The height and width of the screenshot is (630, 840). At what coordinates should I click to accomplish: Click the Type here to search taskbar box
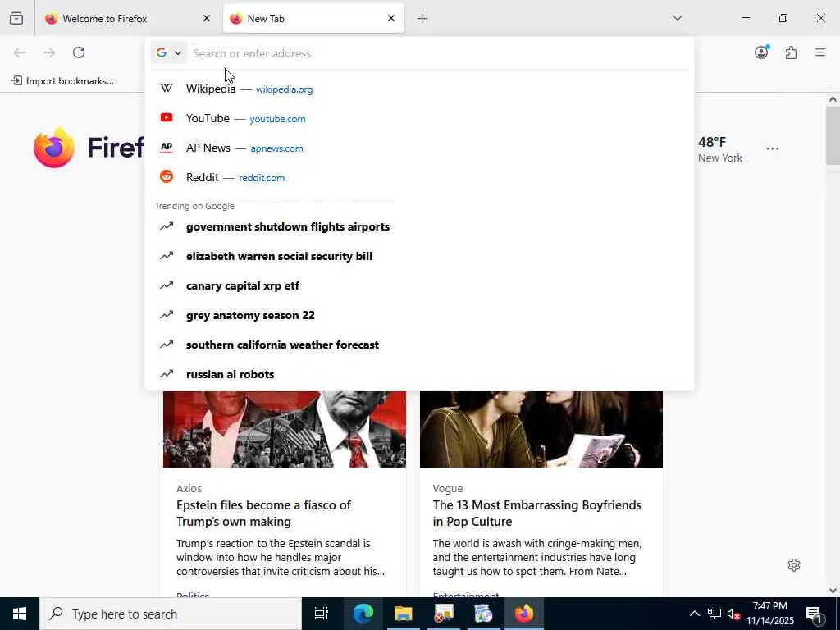[x=171, y=614]
